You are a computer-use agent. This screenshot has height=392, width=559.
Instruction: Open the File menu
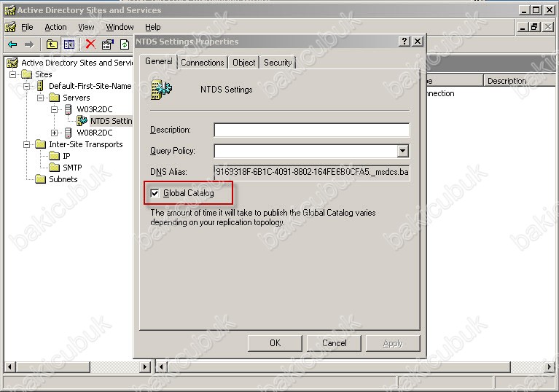27,27
